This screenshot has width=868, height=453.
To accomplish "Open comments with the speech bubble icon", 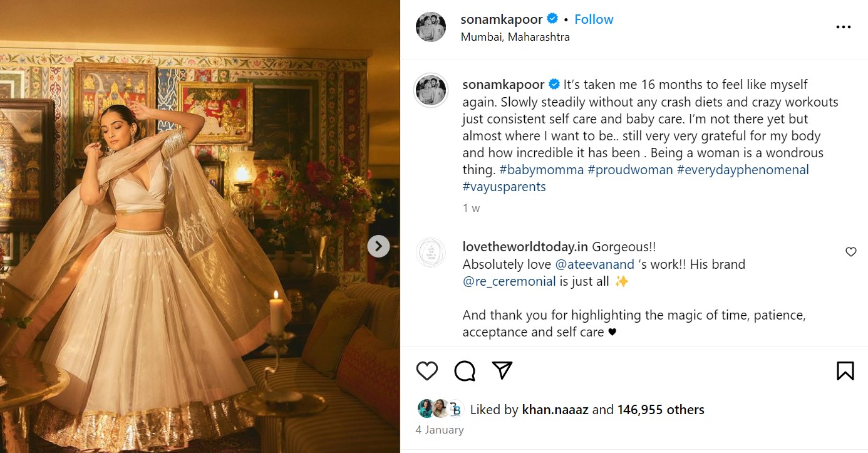I will tap(465, 371).
